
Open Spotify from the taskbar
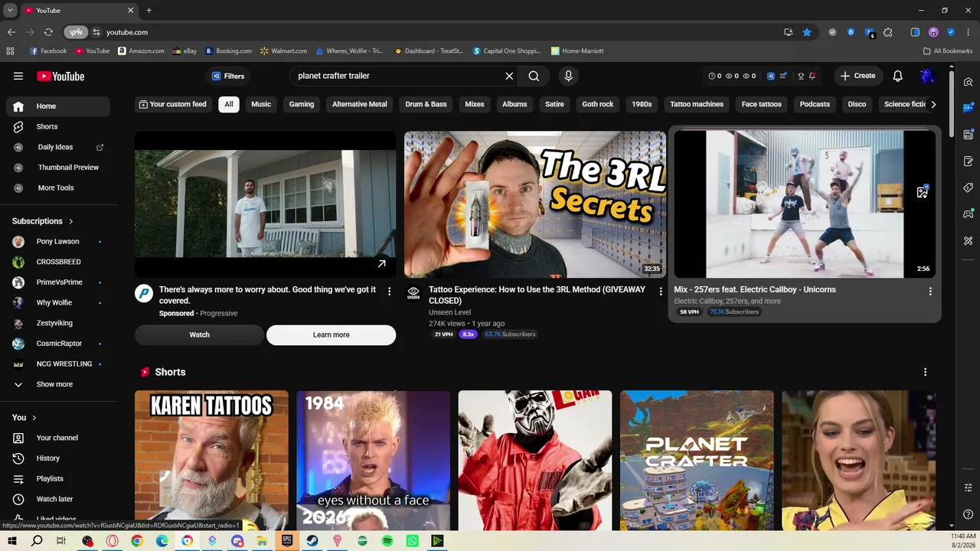[x=387, y=541]
